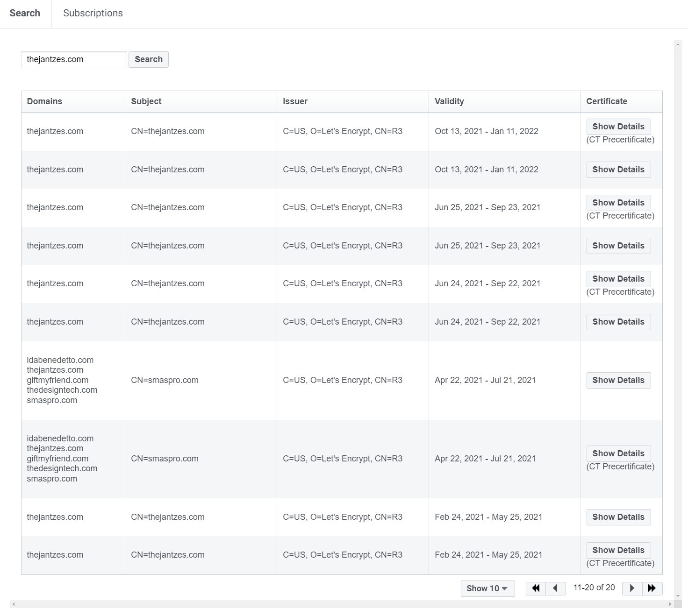688x616 pixels.
Task: Show Details for Feb 24, 2021 non-precertificate row
Action: (618, 517)
